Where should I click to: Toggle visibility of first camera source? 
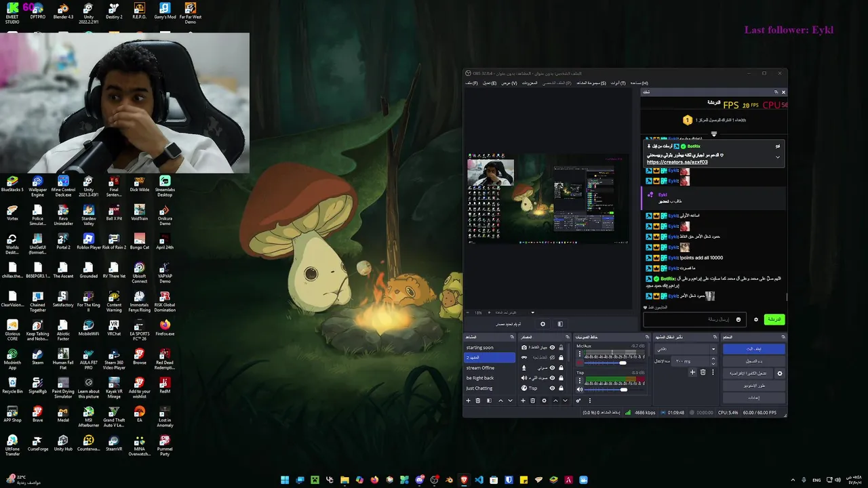552,348
